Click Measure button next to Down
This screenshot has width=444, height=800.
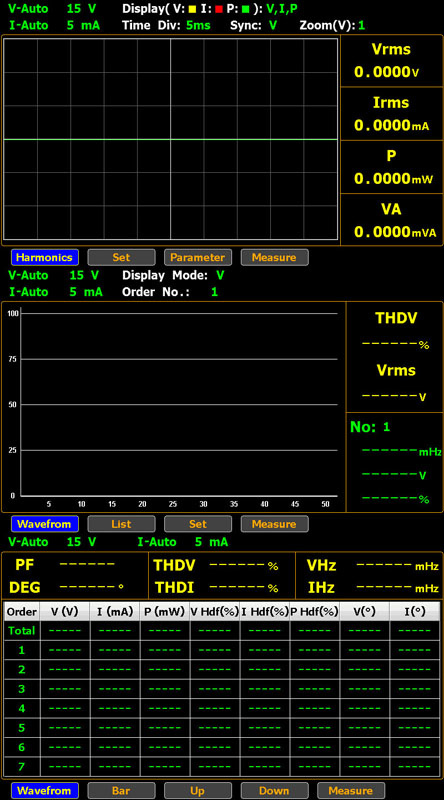click(351, 791)
